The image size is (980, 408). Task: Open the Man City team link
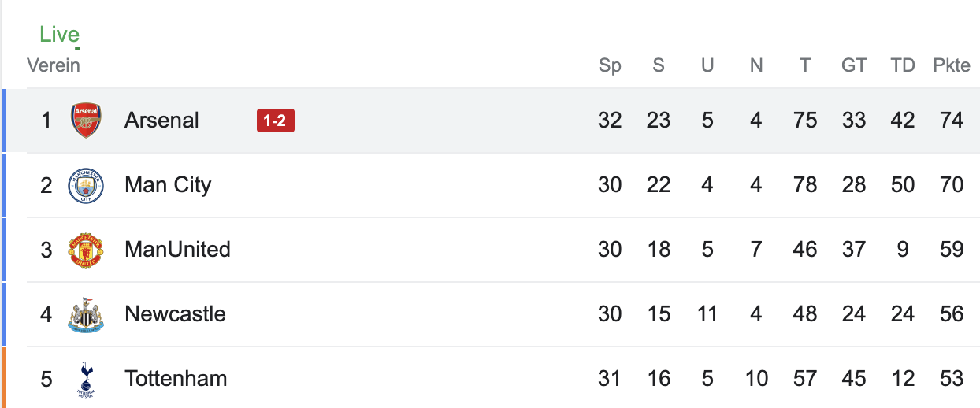(x=168, y=185)
